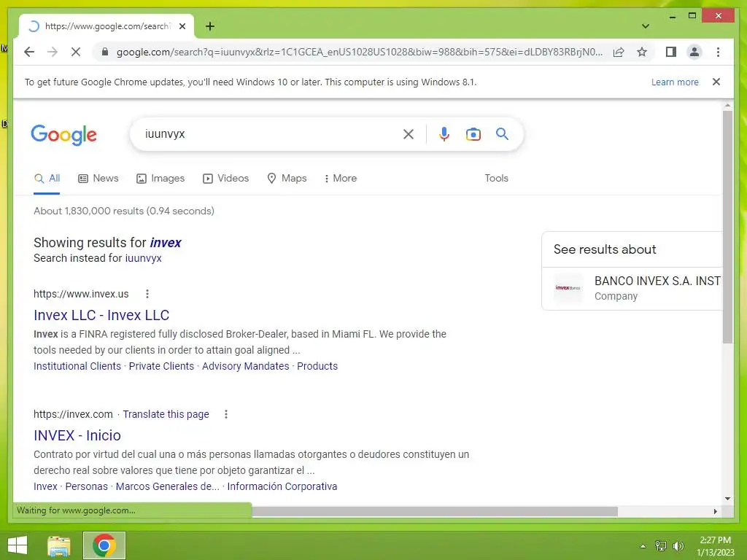Click the address bar URL
Screen dimensions: 747x560
pos(359,52)
